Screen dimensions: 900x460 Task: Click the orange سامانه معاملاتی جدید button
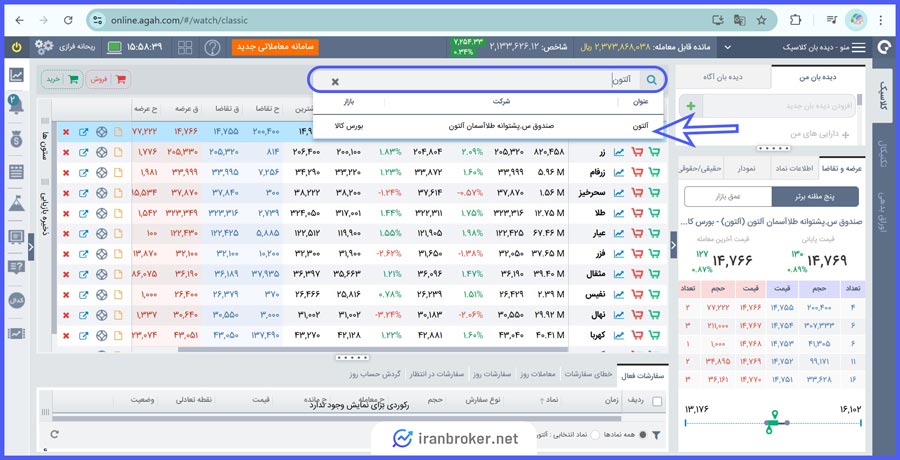point(276,47)
